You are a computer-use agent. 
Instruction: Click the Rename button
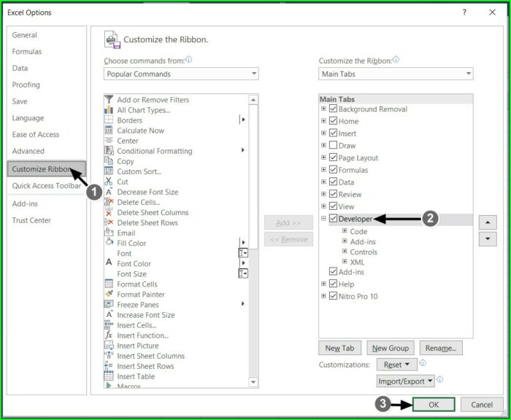coord(441,348)
